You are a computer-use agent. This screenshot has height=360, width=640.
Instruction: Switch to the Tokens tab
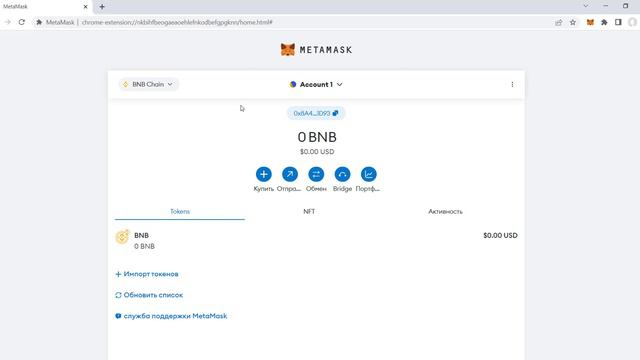click(180, 211)
